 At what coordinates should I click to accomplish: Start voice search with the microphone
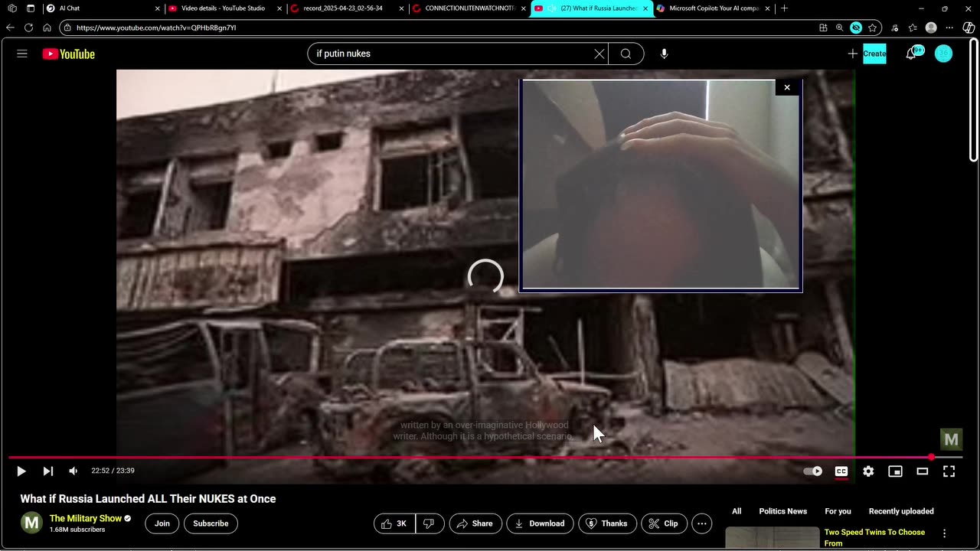point(664,54)
